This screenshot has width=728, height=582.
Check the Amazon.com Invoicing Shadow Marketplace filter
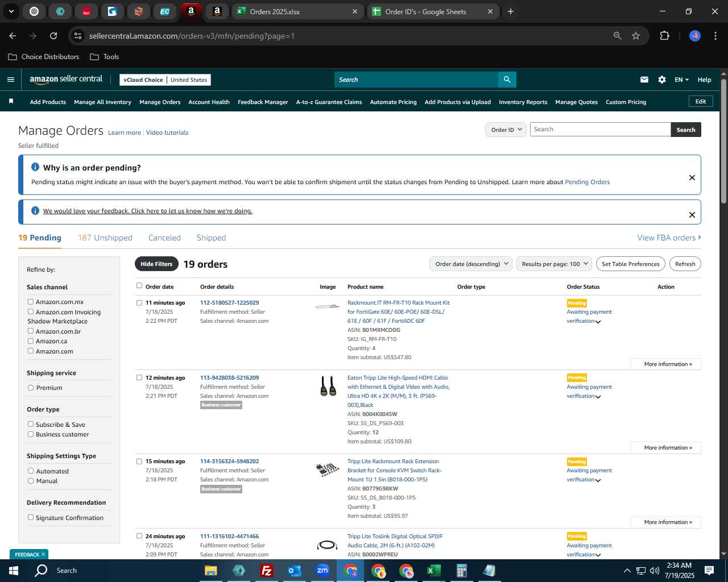[31, 311]
